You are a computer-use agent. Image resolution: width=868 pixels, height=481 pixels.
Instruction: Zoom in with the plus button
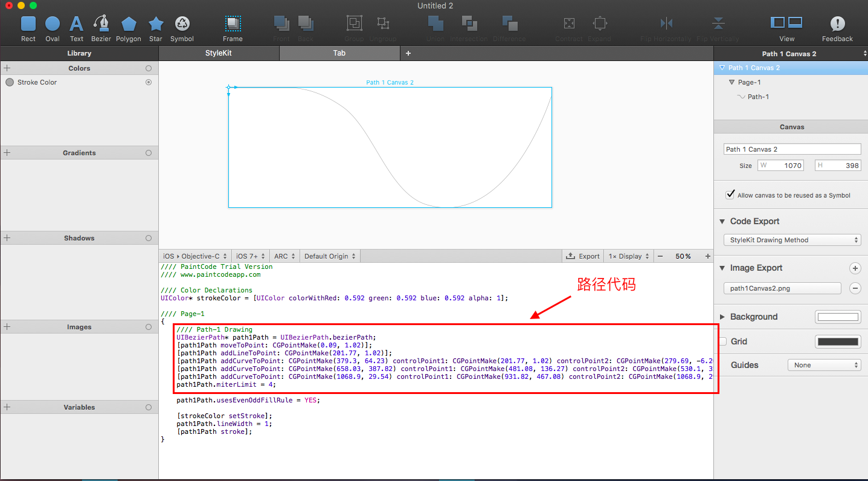[708, 256]
